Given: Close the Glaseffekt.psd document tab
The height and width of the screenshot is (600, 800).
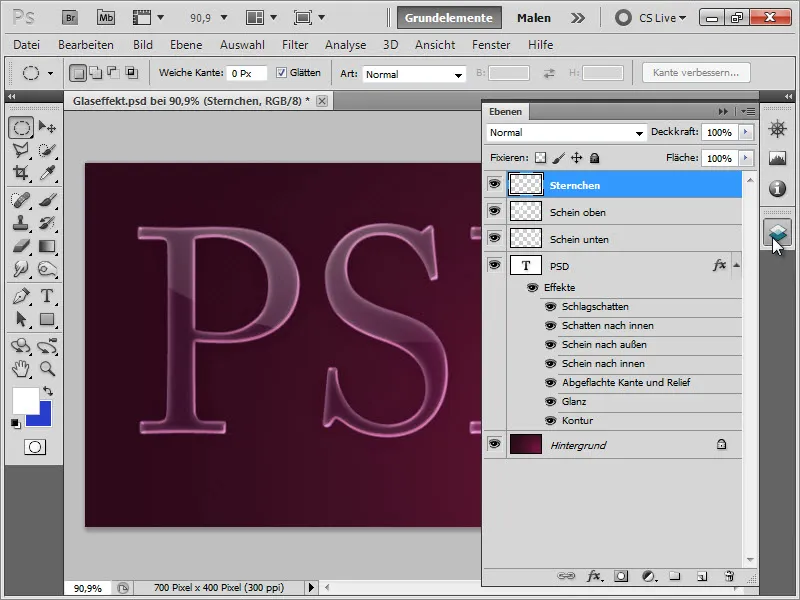Looking at the screenshot, I should point(322,101).
